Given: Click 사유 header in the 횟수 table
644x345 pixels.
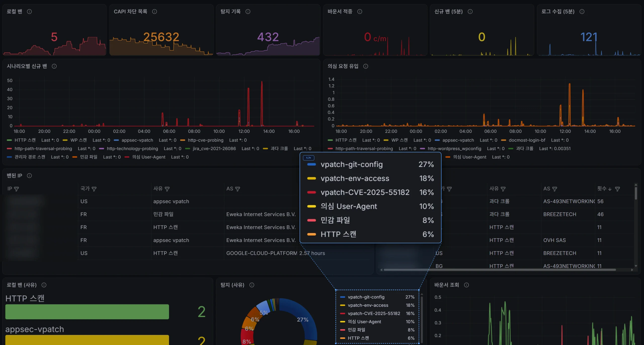Looking at the screenshot, I should [x=494, y=189].
